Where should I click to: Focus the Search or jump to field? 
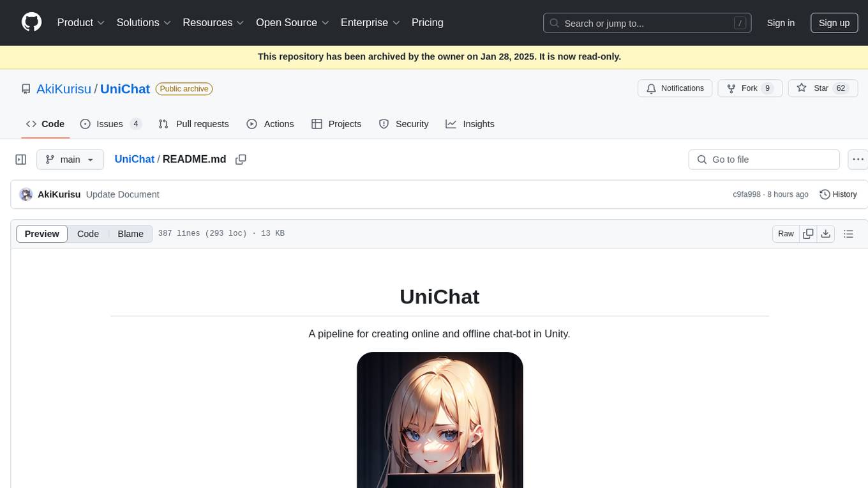[x=647, y=23]
